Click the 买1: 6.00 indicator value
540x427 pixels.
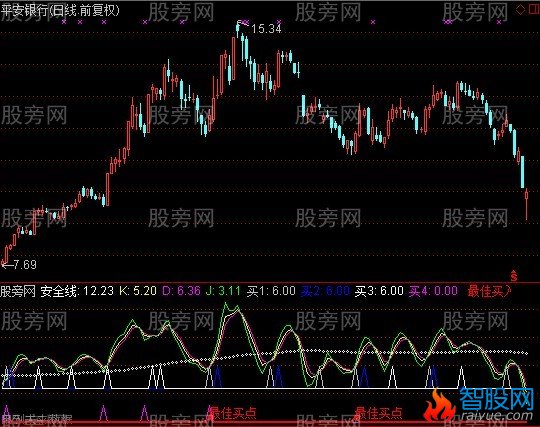coord(271,291)
